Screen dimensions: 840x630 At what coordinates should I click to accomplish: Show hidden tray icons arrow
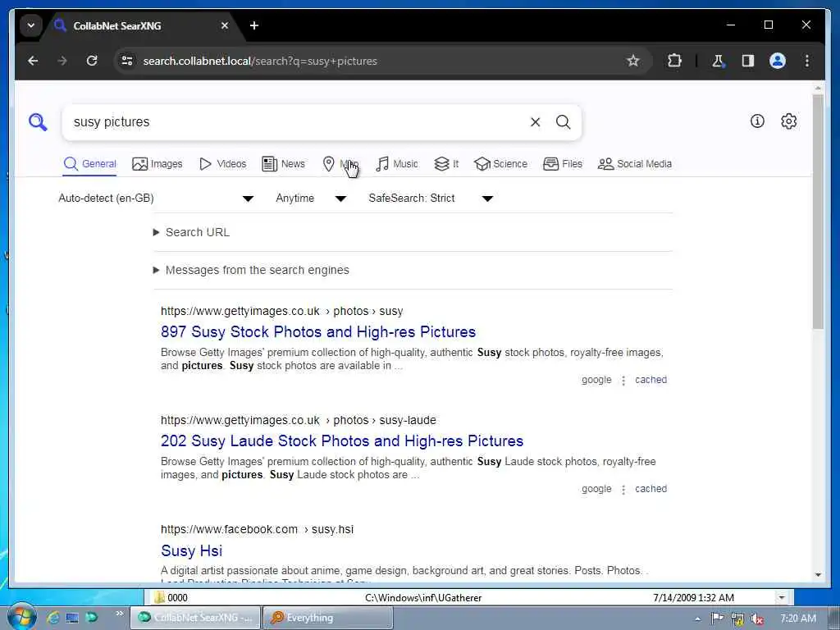(697, 619)
